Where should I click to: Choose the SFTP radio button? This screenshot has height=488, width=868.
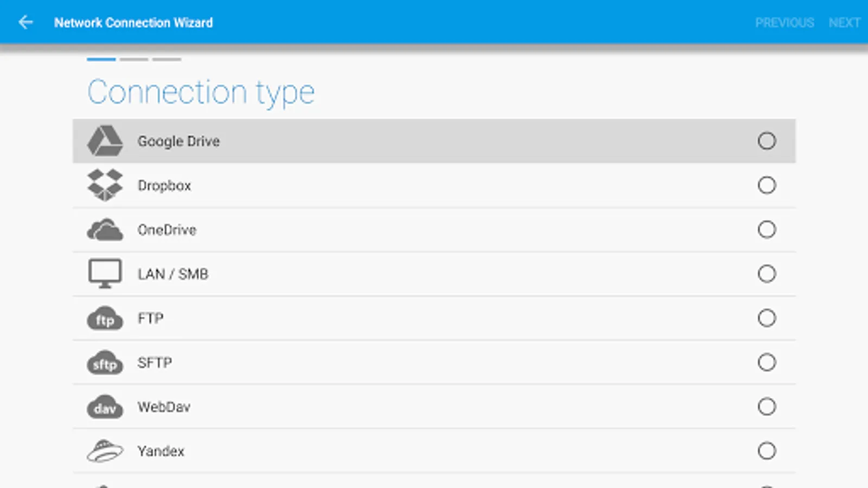pos(767,362)
